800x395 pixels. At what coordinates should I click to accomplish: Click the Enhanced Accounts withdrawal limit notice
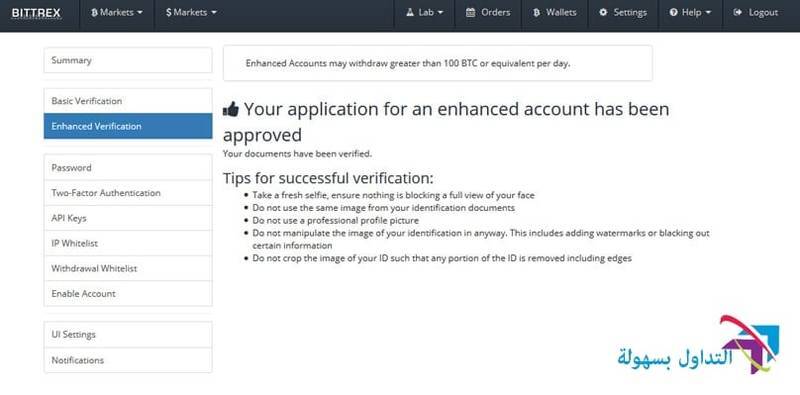tap(438, 63)
